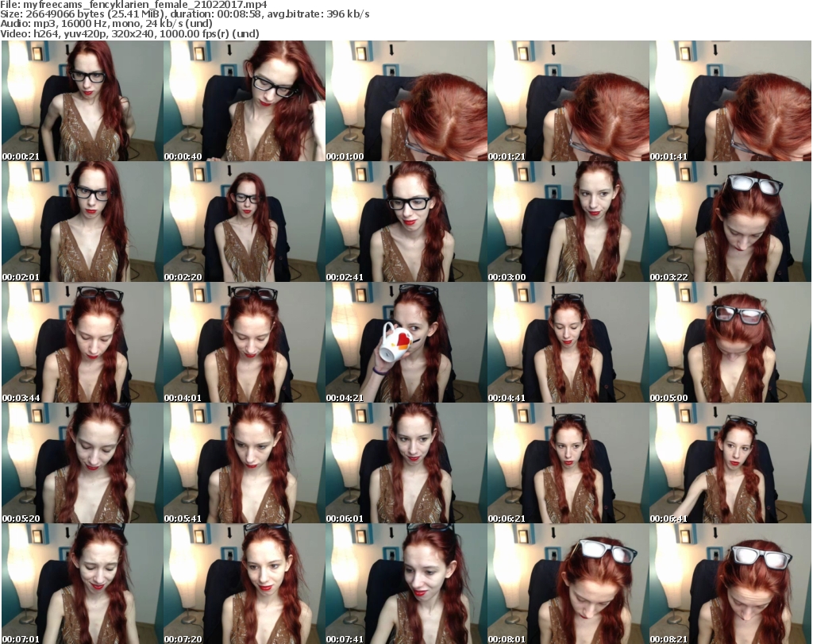Image resolution: width=813 pixels, height=644 pixels.
Task: Select the thumbnail stamped 00:07:20
Action: point(245,584)
